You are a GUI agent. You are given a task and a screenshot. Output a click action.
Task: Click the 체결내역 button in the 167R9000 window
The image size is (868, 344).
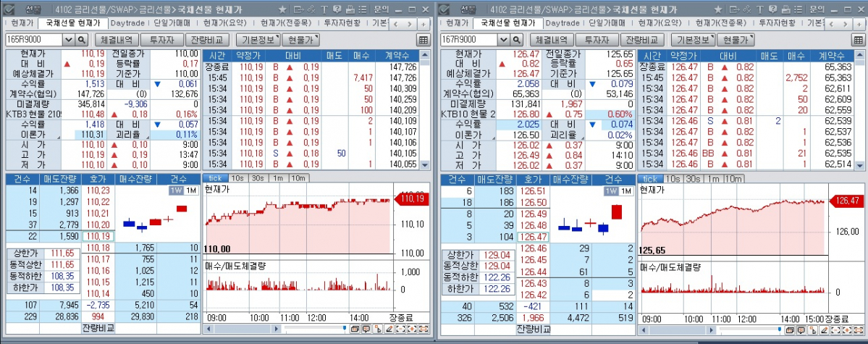click(x=552, y=40)
